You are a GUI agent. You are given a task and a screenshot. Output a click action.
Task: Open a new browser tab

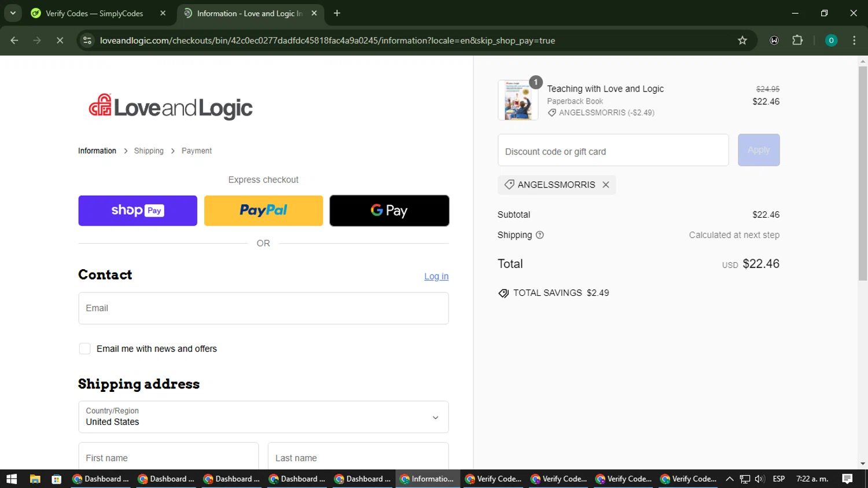coord(337,13)
